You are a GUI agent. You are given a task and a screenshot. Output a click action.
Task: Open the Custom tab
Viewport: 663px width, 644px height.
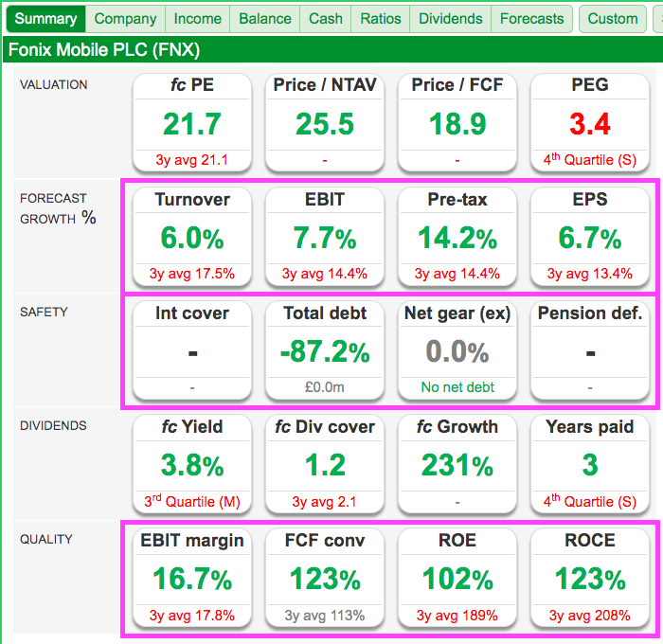[612, 19]
